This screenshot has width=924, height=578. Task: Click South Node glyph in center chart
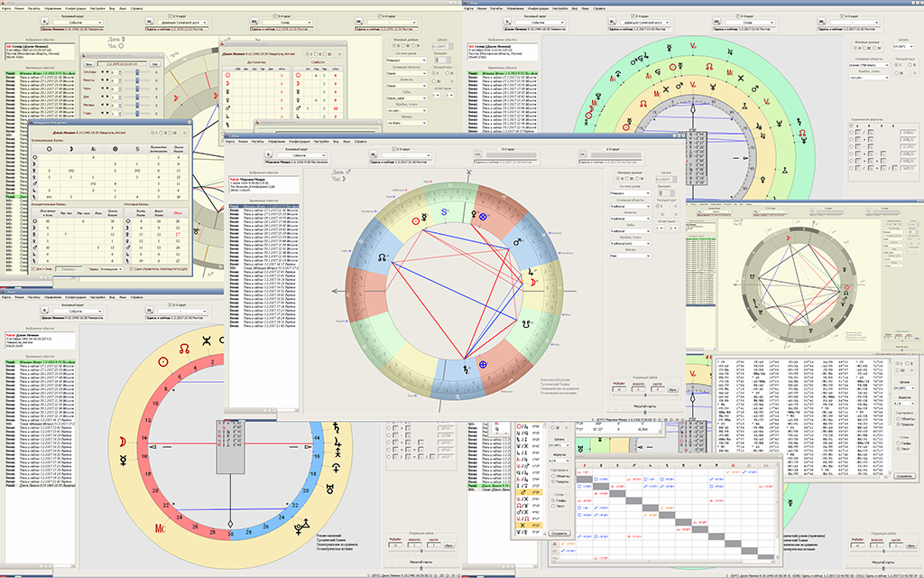click(527, 323)
